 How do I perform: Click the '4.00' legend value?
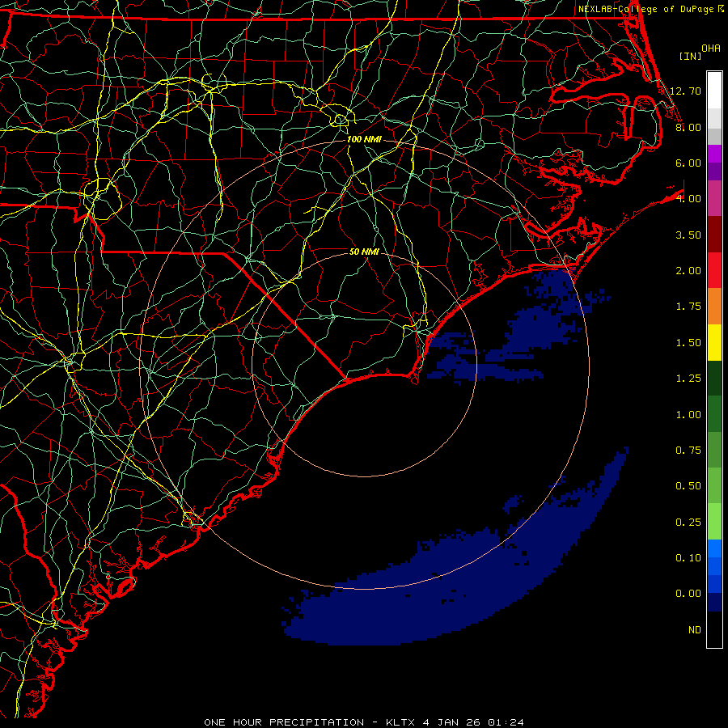tap(688, 199)
